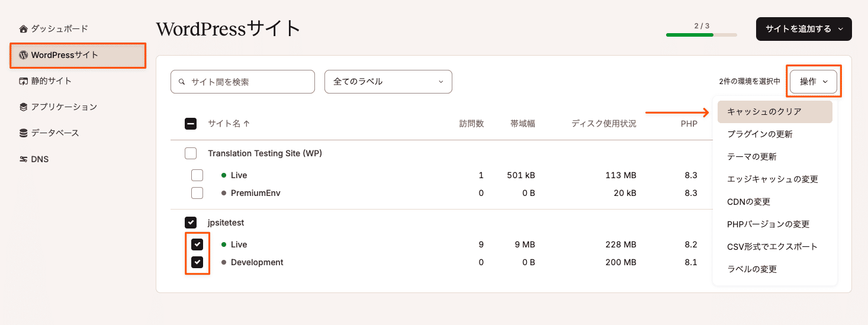Click the 2 / 3 site usage progress bar
Screen dimensions: 868x325
point(701,35)
